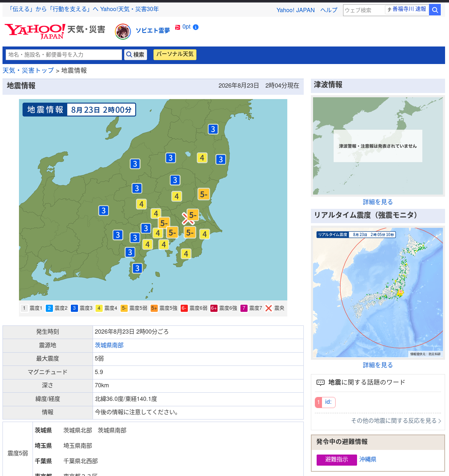The height and width of the screenshot is (476, 449).
Task: Open パーソナル天気 button
Action: click(175, 54)
